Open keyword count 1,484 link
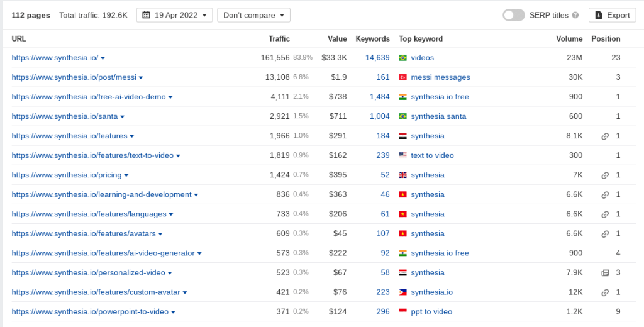Image resolution: width=644 pixels, height=327 pixels. (x=379, y=97)
